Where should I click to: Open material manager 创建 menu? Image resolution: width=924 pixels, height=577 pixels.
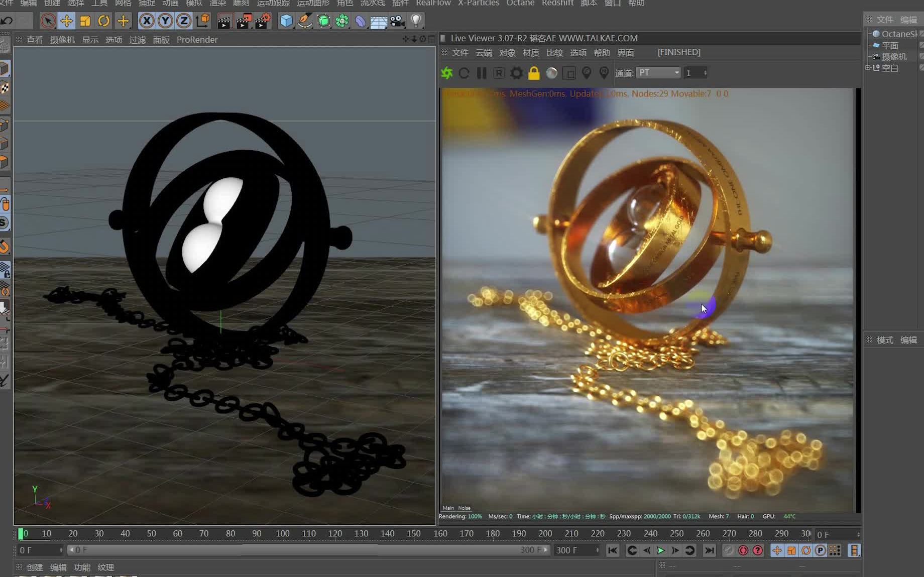click(35, 567)
